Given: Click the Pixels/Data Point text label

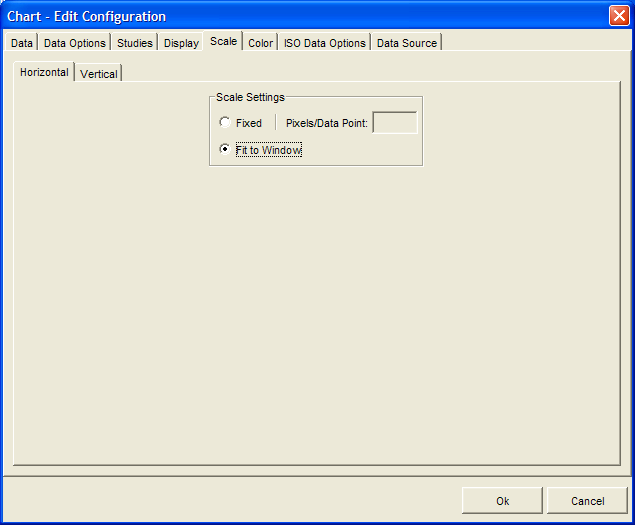Looking at the screenshot, I should point(327,123).
